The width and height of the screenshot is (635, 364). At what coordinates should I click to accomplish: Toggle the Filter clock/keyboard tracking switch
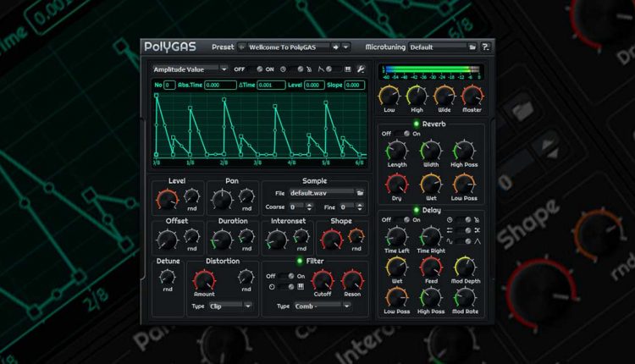(x=286, y=287)
